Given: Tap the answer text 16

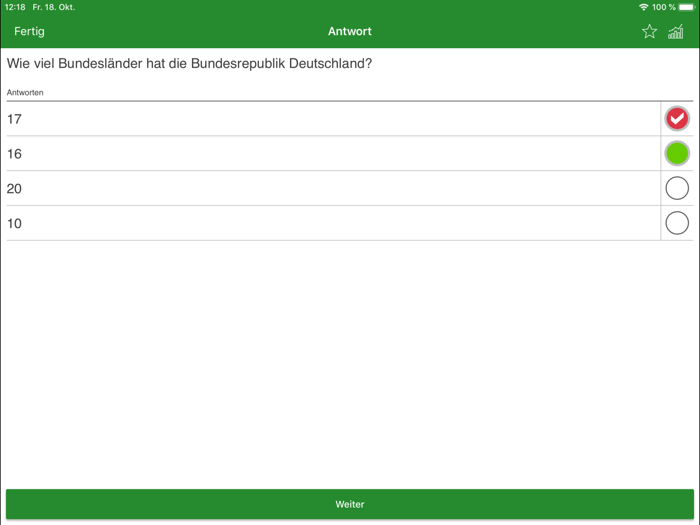Looking at the screenshot, I should (x=14, y=154).
